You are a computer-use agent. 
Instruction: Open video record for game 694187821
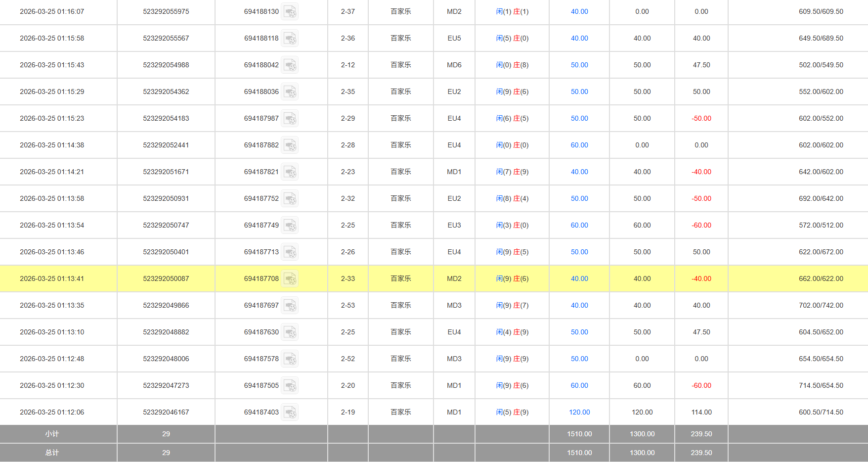290,172
